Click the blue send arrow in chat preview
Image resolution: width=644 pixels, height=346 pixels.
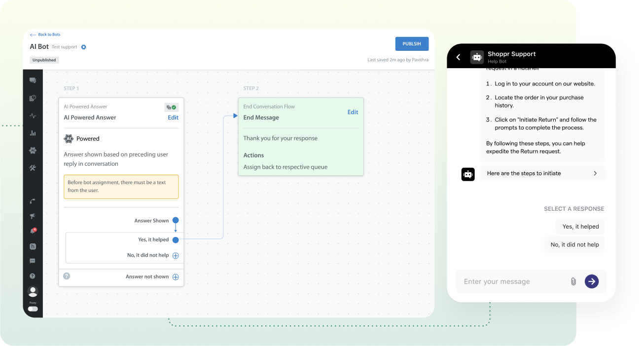tap(591, 281)
